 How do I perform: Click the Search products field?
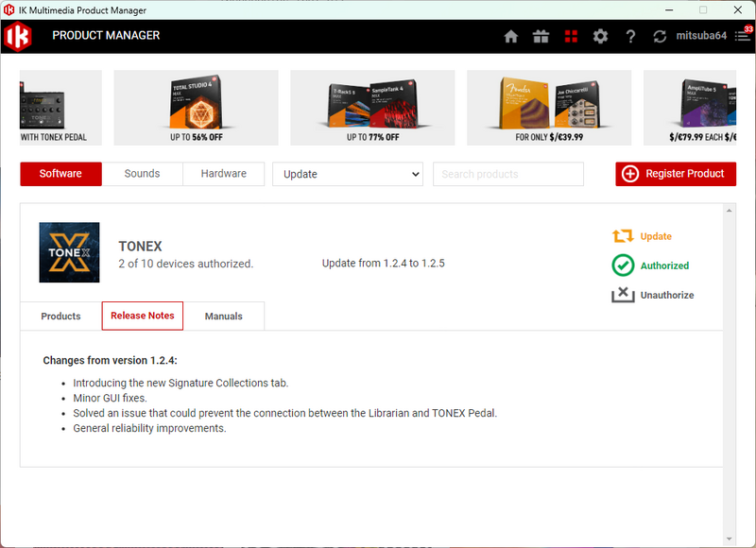coord(508,174)
